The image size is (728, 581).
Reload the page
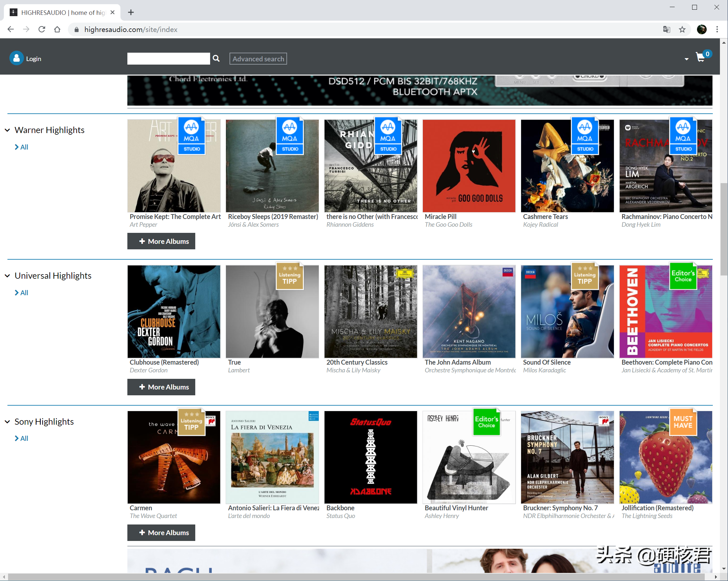42,30
